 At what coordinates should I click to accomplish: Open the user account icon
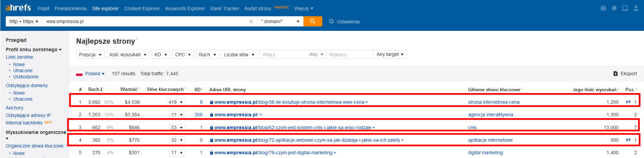[x=636, y=8]
